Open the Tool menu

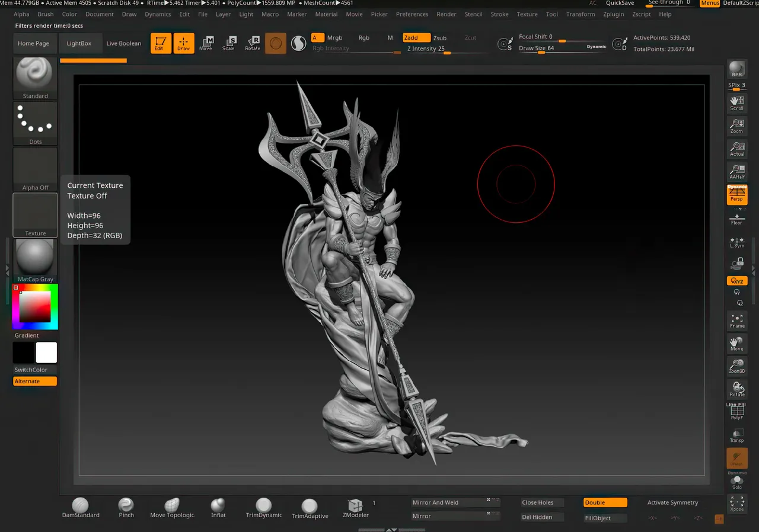552,14
